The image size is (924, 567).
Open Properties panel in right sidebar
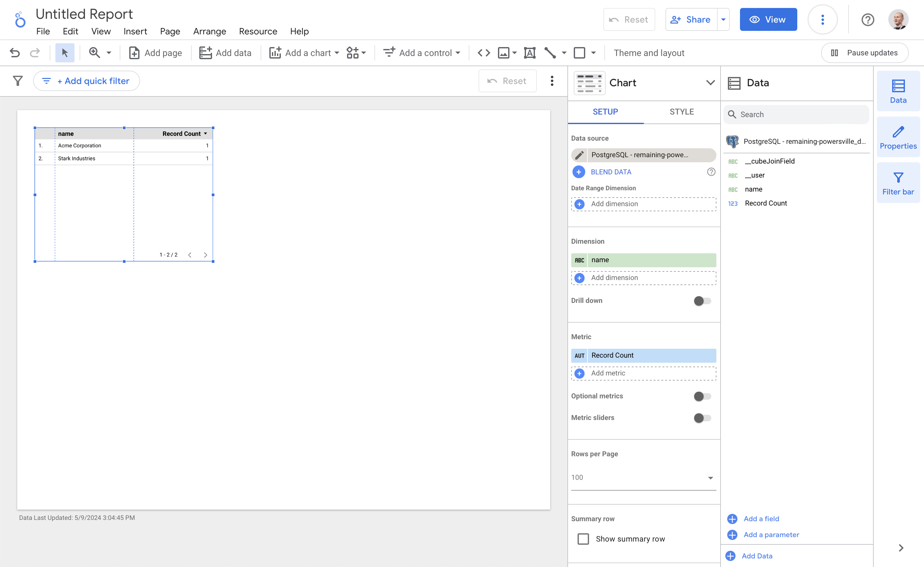(x=898, y=137)
